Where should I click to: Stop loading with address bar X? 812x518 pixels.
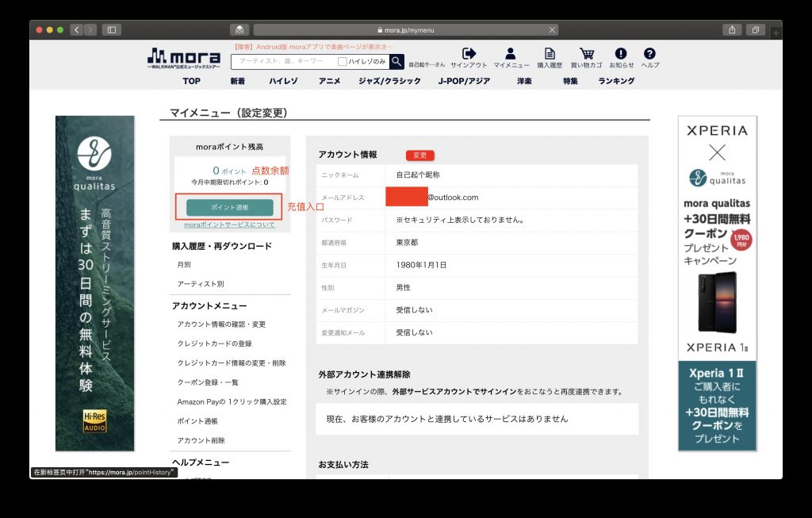pyautogui.click(x=552, y=30)
